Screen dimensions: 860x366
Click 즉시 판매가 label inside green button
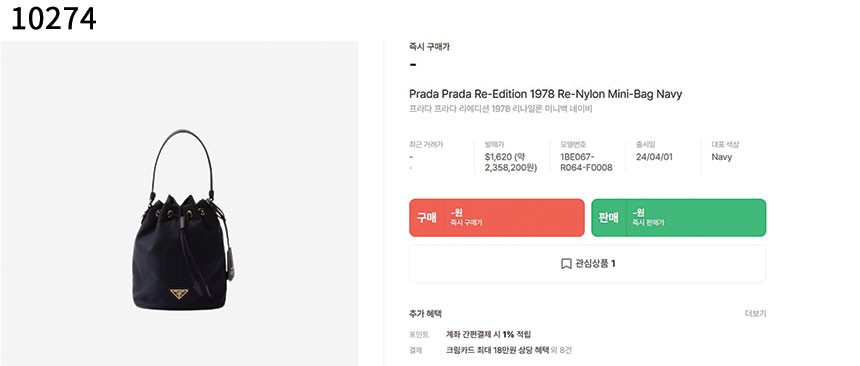point(648,223)
